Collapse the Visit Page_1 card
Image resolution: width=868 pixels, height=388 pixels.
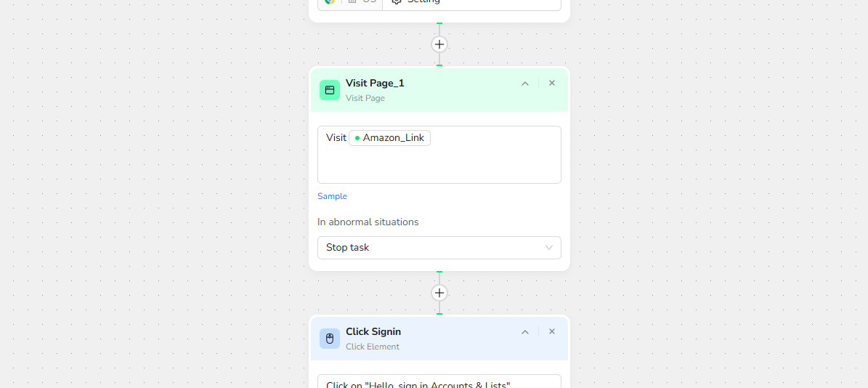click(x=525, y=84)
